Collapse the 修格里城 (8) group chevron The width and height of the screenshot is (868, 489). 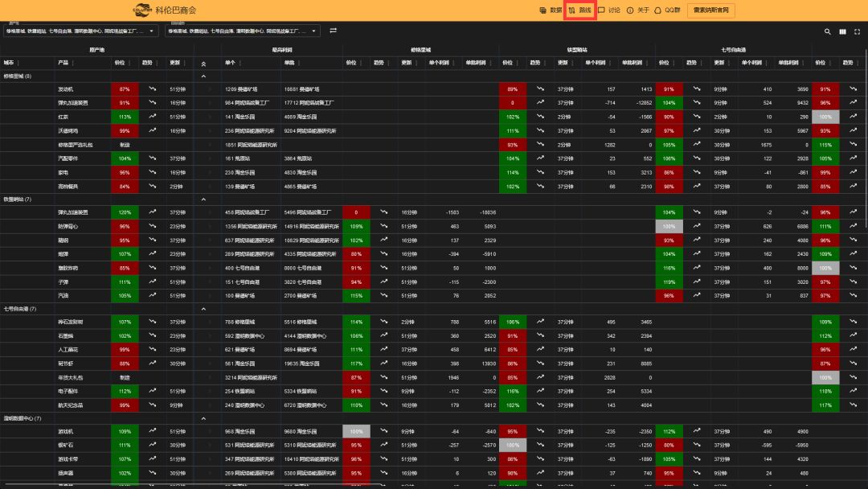pos(203,76)
